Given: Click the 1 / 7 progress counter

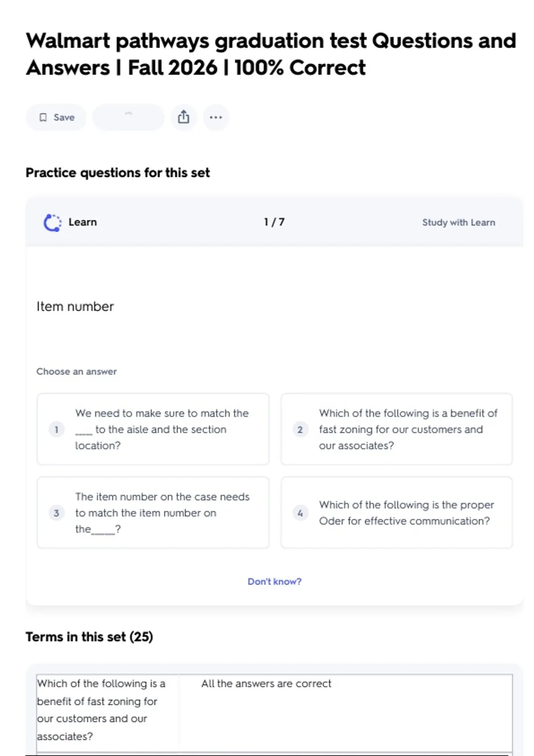Looking at the screenshot, I should click(274, 222).
